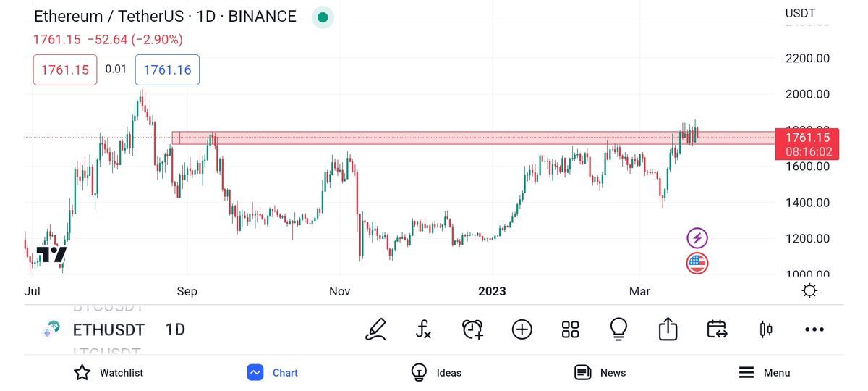The image size is (868, 391).
Task: Switch to the Watchlist tab
Action: [x=109, y=373]
